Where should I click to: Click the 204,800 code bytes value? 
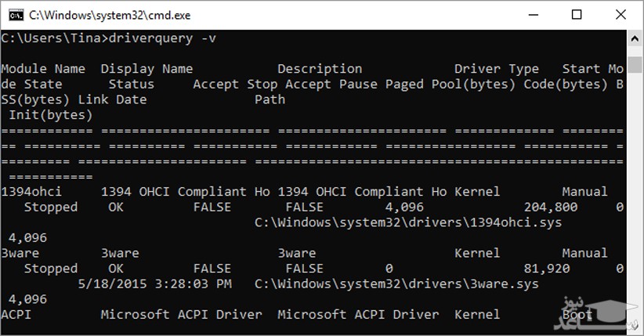click(550, 207)
